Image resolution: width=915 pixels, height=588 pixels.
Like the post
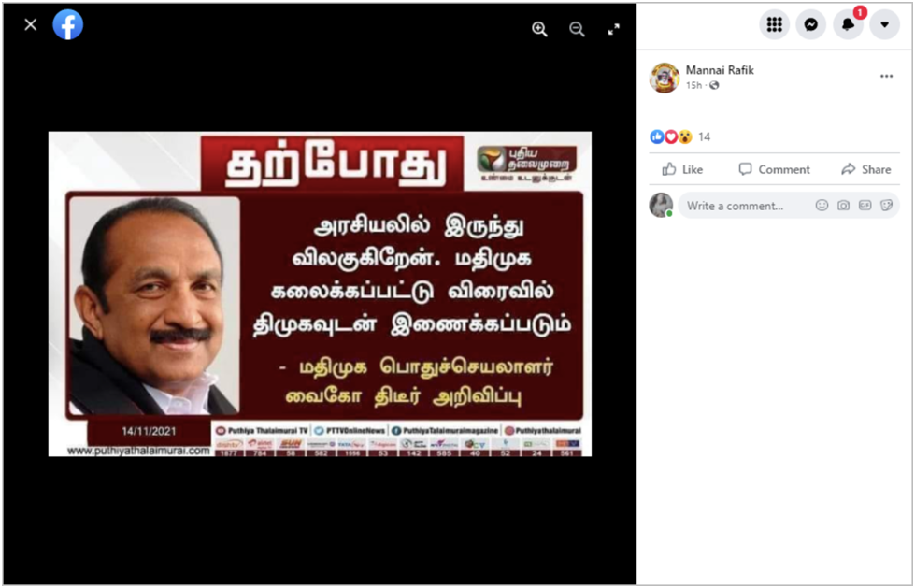pyautogui.click(x=682, y=169)
